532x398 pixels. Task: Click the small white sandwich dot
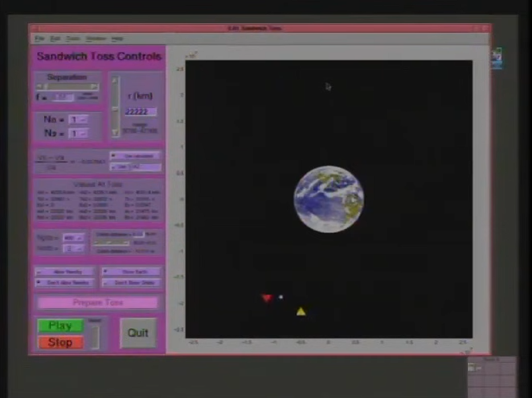pos(281,297)
